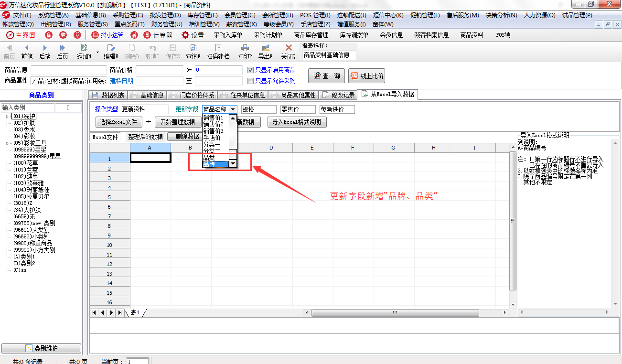Viewport: 622px width, 364px height.
Task: Select 销售价1 in dropdown list
Action: pyautogui.click(x=216, y=118)
